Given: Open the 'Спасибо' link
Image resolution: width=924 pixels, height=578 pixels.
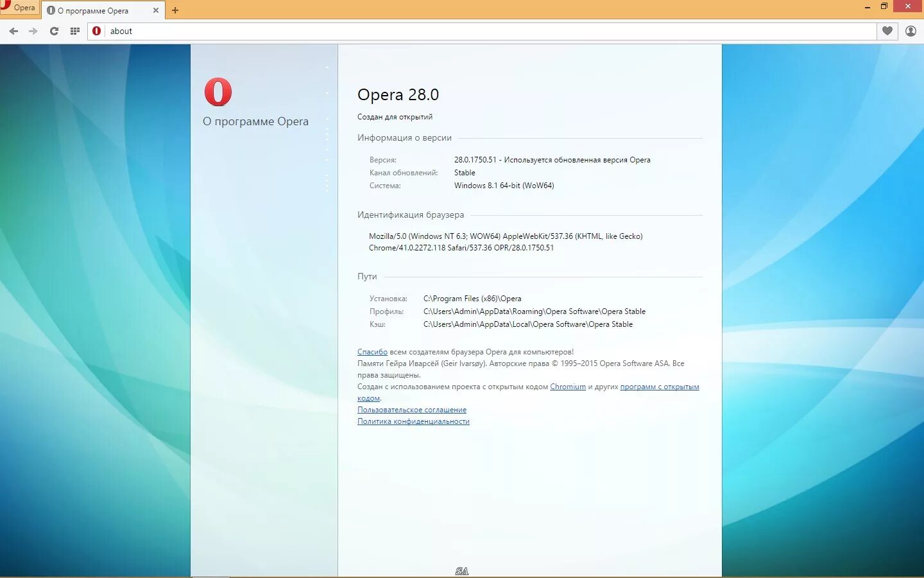Looking at the screenshot, I should click(372, 352).
